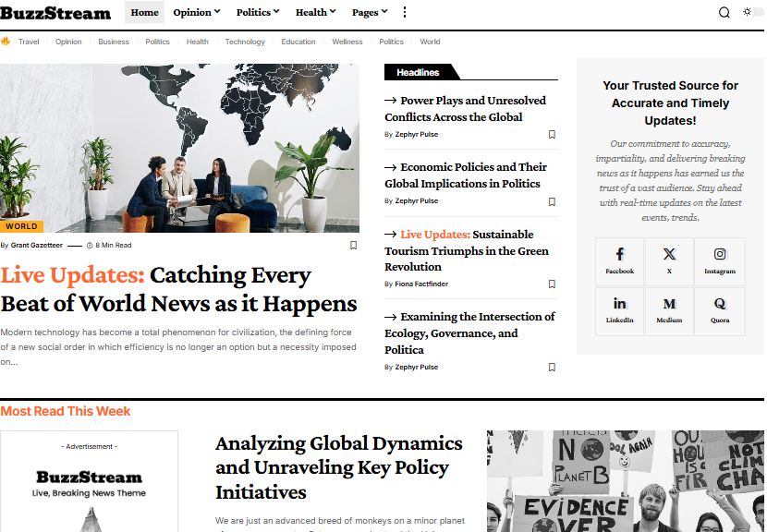Viewport: 767px width, 532px height.
Task: Toggle the dark mode switch
Action: point(753,12)
